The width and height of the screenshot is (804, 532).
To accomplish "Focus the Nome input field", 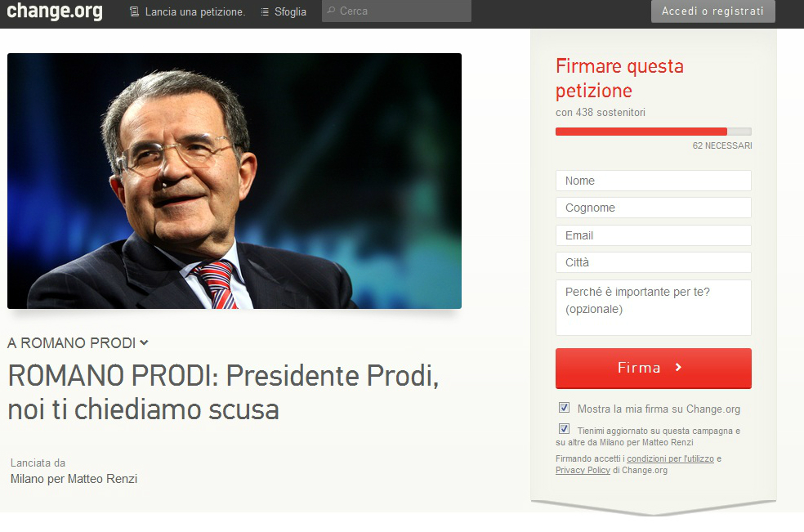I will pyautogui.click(x=654, y=181).
